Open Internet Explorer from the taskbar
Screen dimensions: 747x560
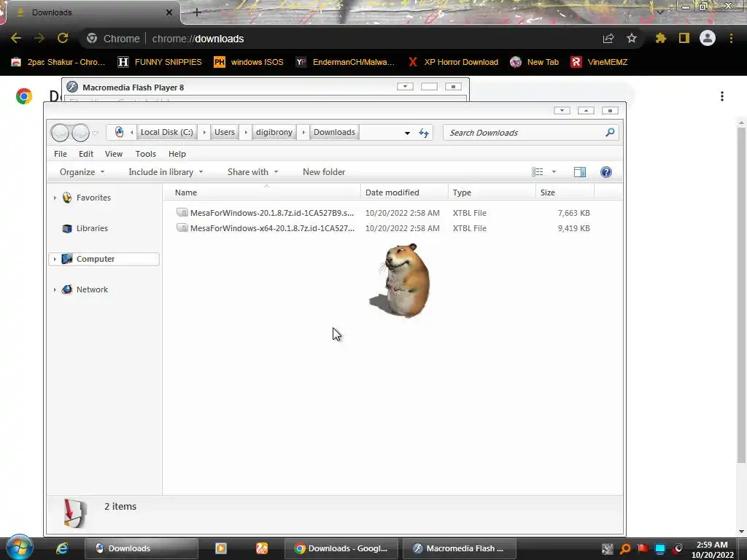pos(62,548)
